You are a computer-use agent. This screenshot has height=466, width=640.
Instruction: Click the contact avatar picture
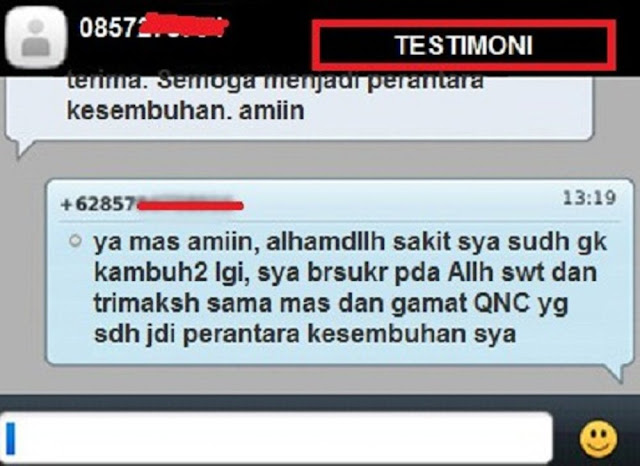pos(36,37)
